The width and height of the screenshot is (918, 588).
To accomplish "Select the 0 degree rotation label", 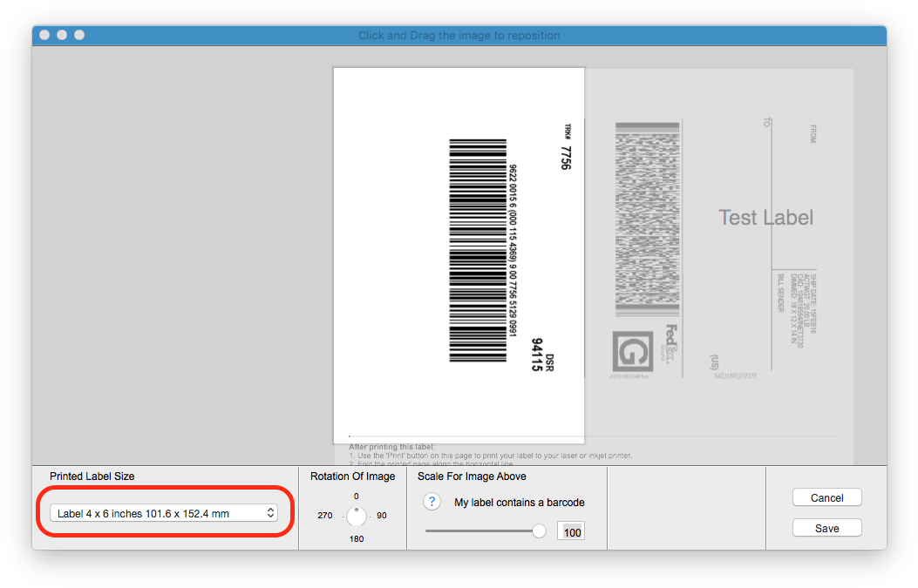I will point(356,497).
